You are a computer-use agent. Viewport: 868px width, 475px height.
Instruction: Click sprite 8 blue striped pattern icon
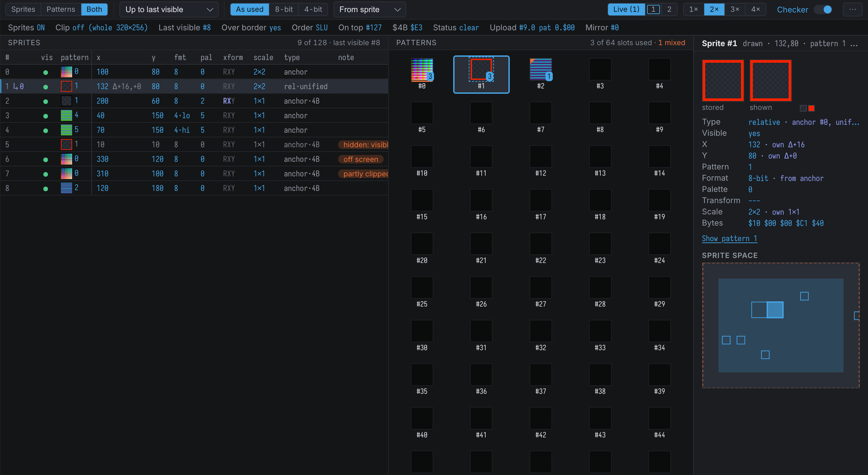67,188
